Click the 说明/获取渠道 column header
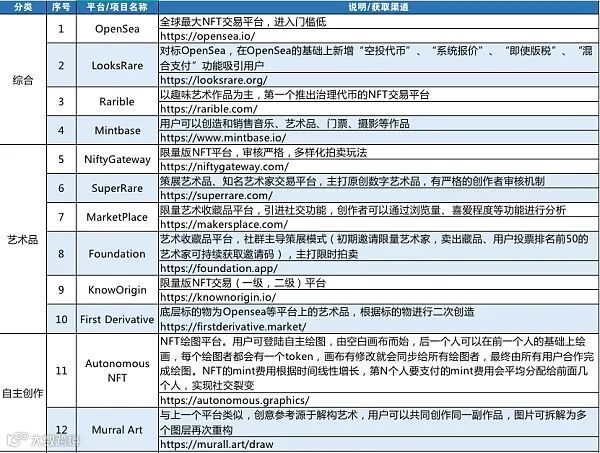600x453 pixels. [x=378, y=7]
